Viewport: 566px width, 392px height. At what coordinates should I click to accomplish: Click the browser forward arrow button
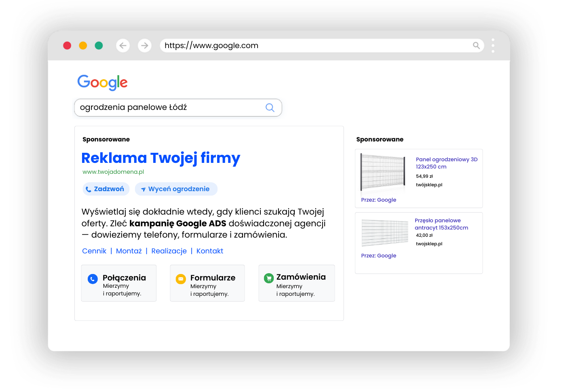pos(144,46)
